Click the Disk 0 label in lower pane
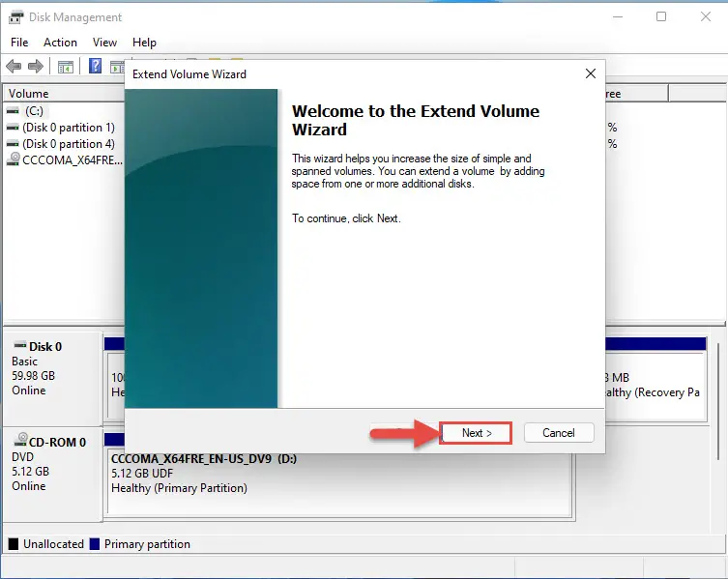 pos(45,347)
